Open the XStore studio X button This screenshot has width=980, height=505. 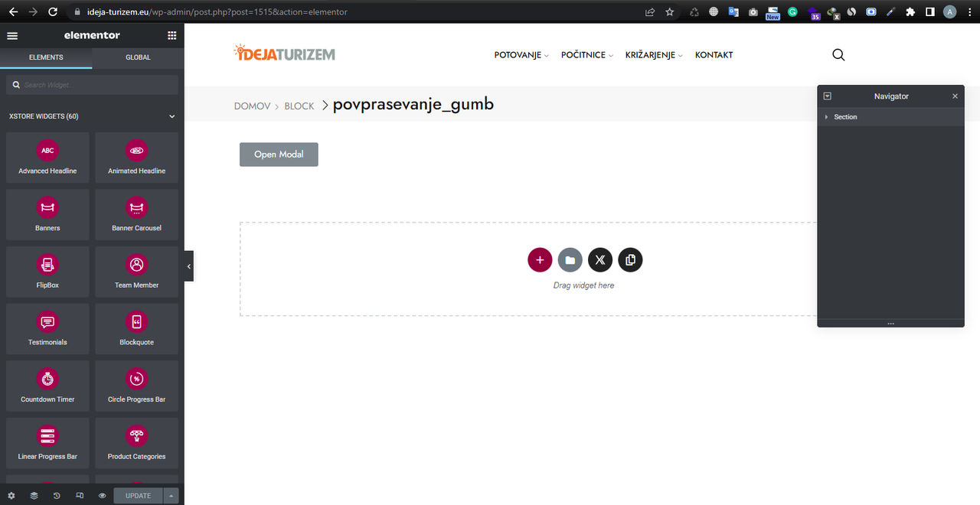pyautogui.click(x=600, y=260)
